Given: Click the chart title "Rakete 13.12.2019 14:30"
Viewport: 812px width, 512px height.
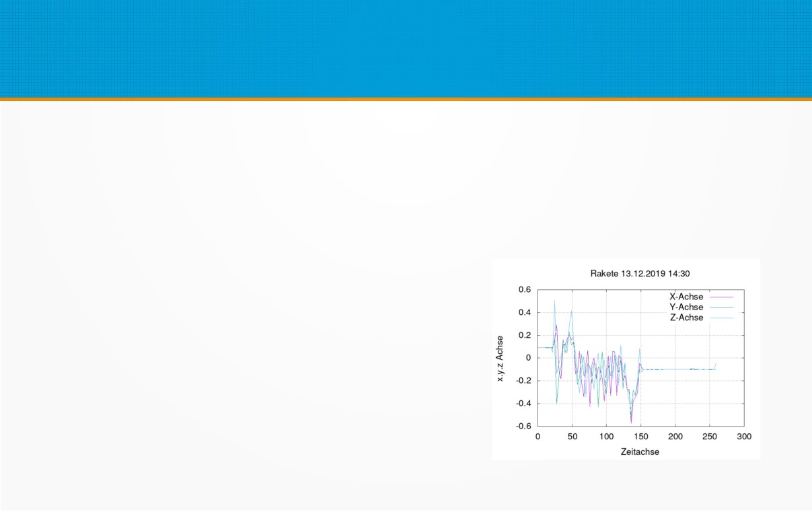Looking at the screenshot, I should pyautogui.click(x=626, y=273).
